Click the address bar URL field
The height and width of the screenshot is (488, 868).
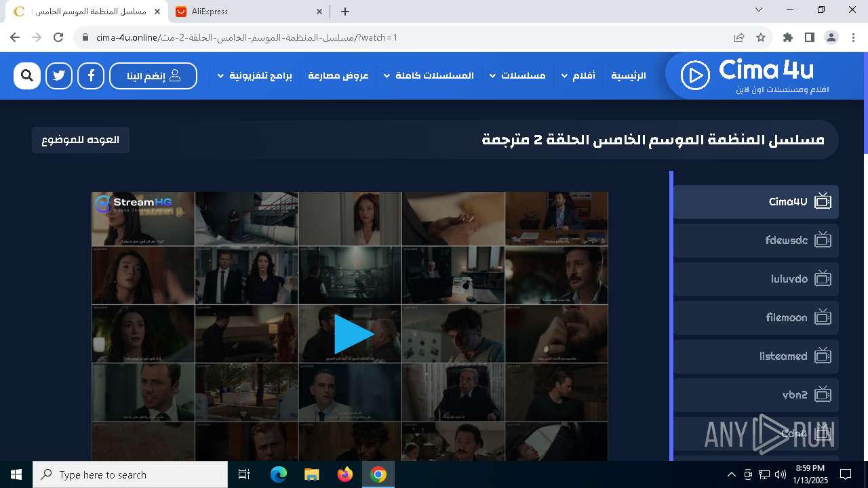click(x=407, y=37)
